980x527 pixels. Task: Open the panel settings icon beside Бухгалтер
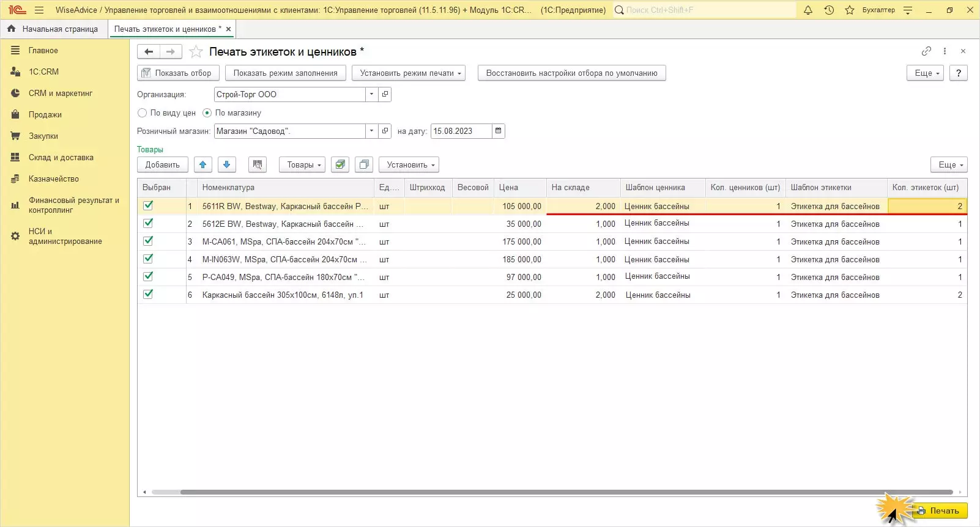coord(908,10)
